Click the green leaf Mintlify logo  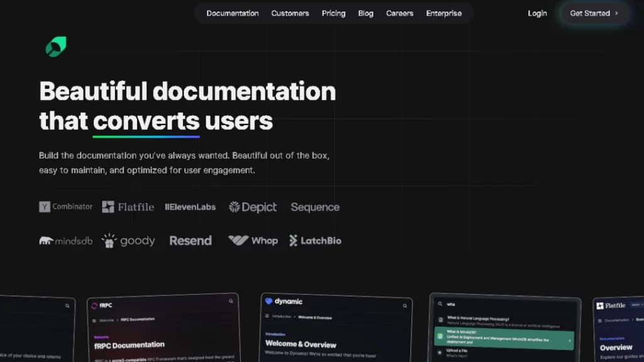click(56, 47)
